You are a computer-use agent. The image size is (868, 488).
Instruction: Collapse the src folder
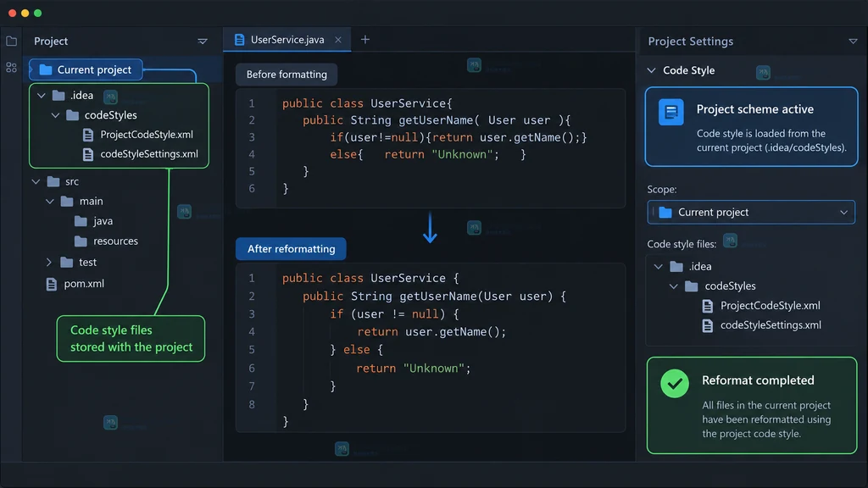tap(36, 181)
